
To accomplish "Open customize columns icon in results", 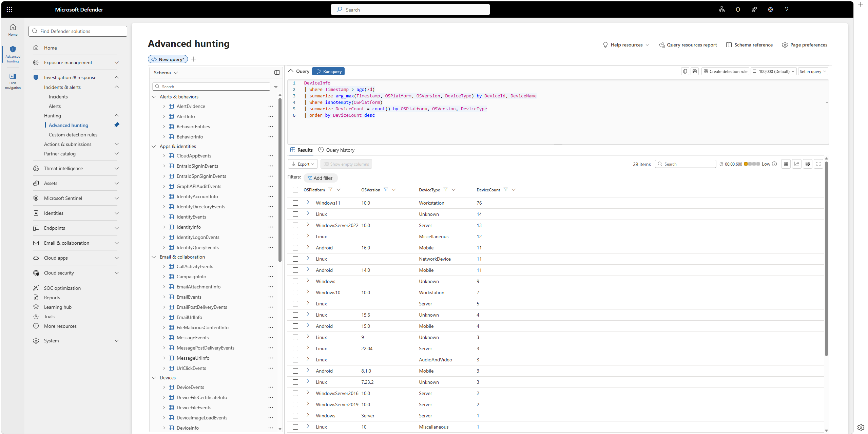I will point(808,164).
